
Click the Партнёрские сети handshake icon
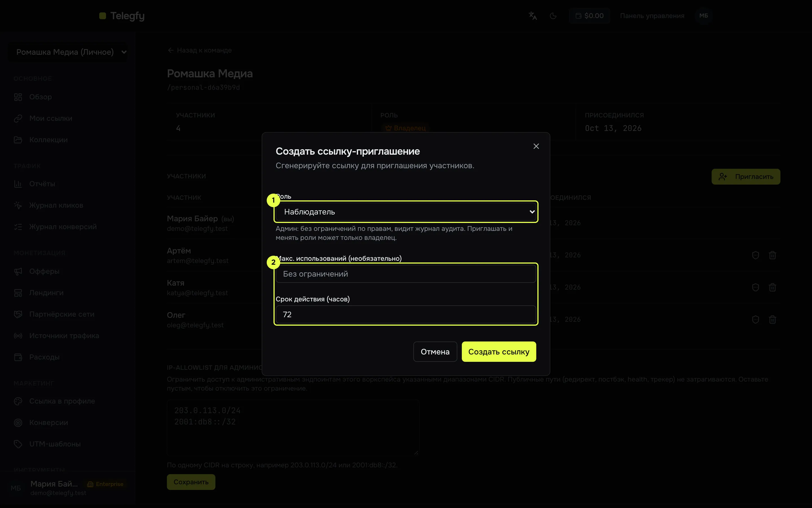[18, 314]
